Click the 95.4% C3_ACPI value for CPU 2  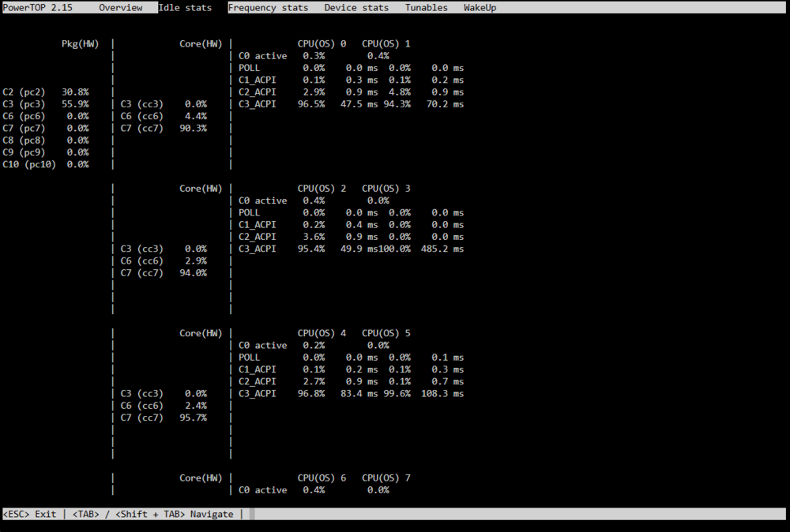click(x=310, y=249)
